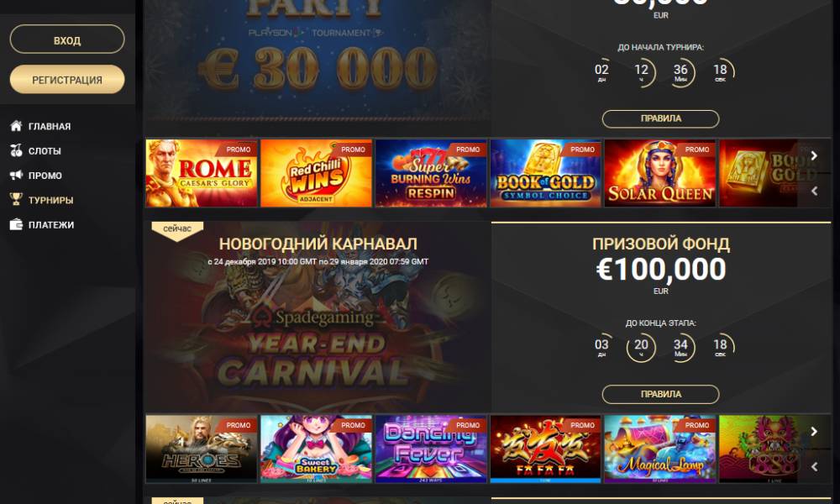Image resolution: width=840 pixels, height=504 pixels.
Task: Open Правила for the €30 000 tournament
Action: pyautogui.click(x=660, y=119)
